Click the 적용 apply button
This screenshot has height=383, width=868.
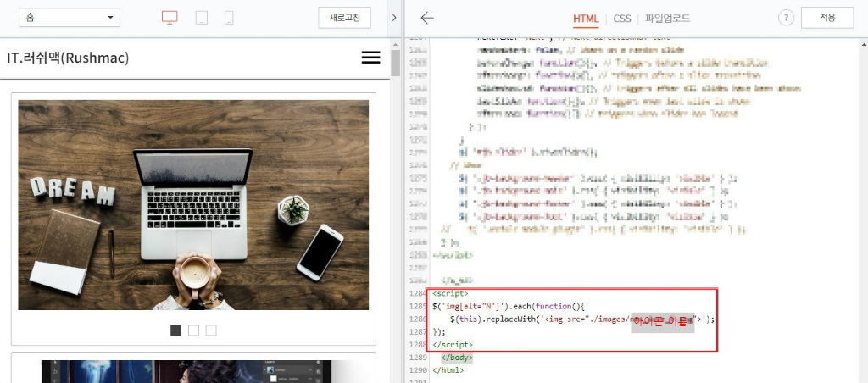[x=827, y=18]
